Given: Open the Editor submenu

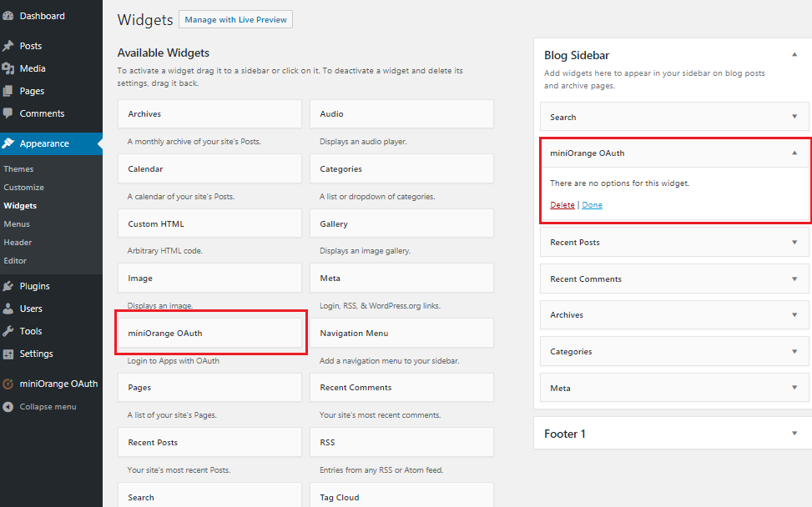Looking at the screenshot, I should click(15, 261).
